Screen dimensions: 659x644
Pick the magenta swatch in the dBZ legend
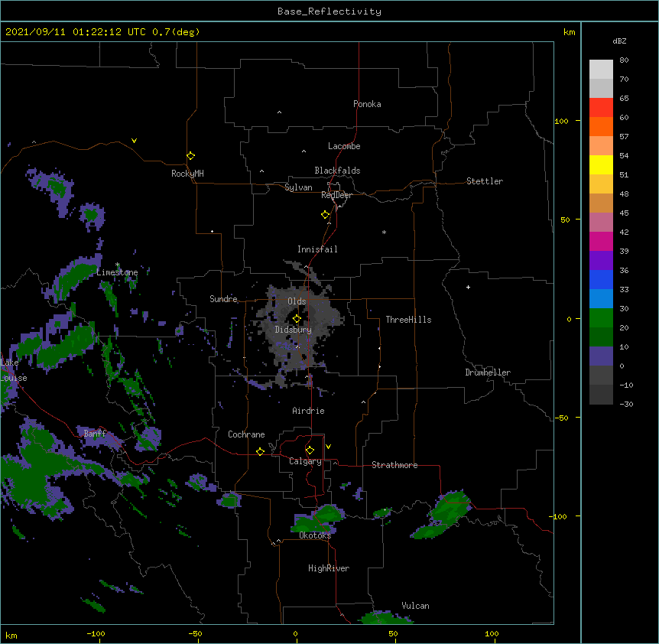click(x=601, y=241)
